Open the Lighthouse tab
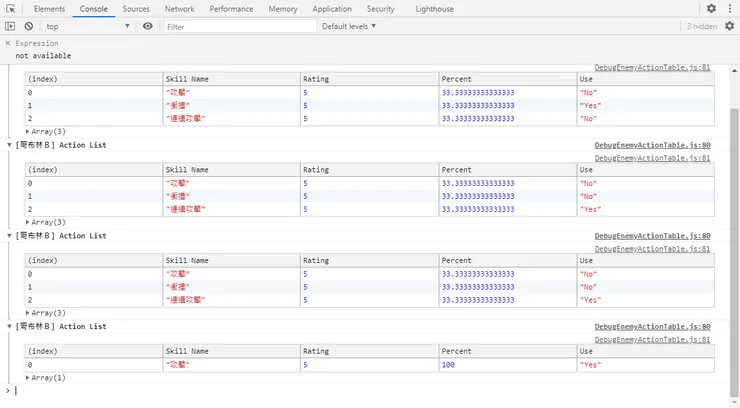This screenshot has height=408, width=740. 434,9
